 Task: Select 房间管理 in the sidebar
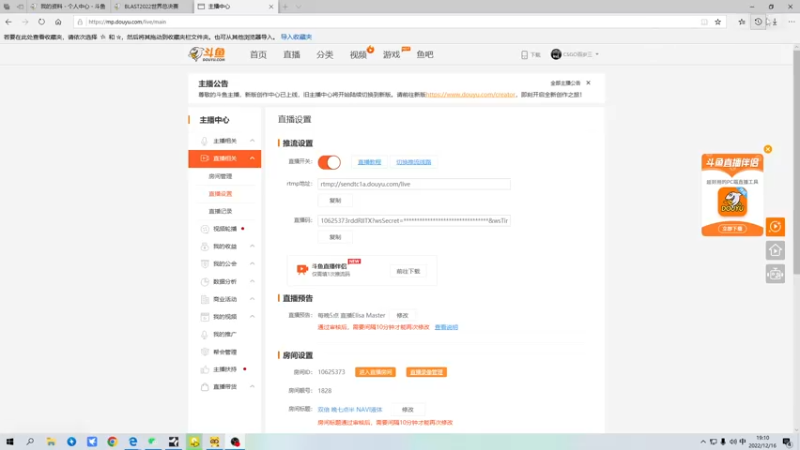pyautogui.click(x=220, y=176)
